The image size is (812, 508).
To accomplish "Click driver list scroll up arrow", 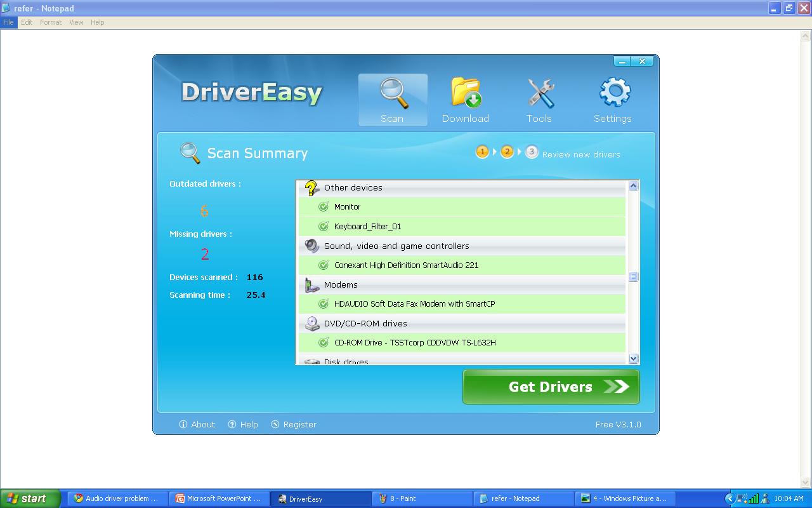I will tap(633, 186).
